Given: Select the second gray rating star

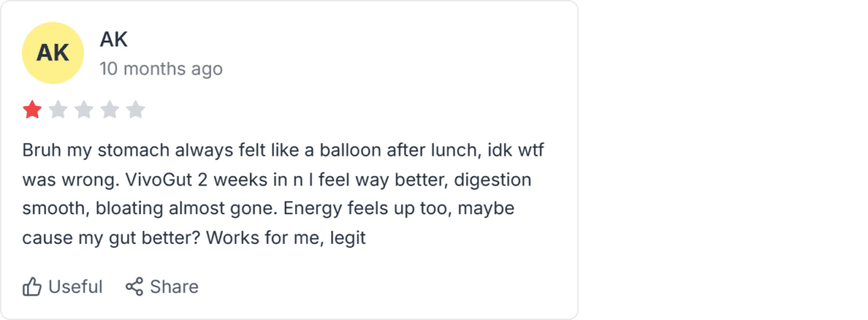Looking at the screenshot, I should click(x=58, y=109).
